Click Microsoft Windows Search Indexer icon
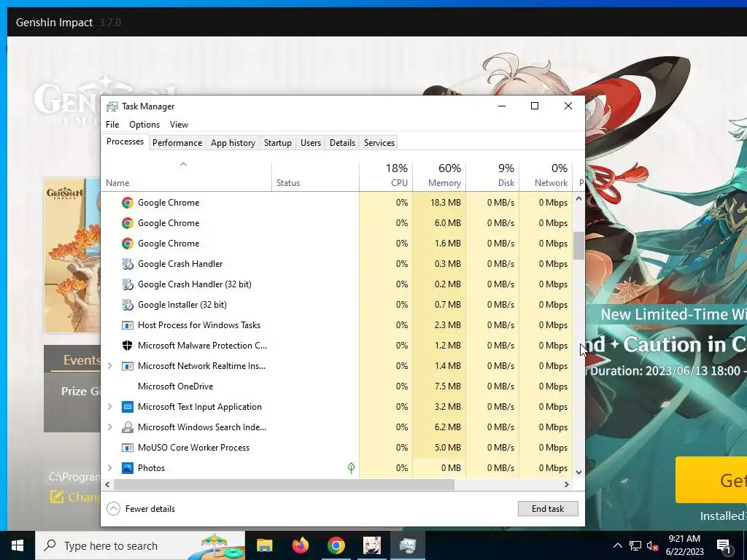Viewport: 747px width, 560px height. (127, 427)
